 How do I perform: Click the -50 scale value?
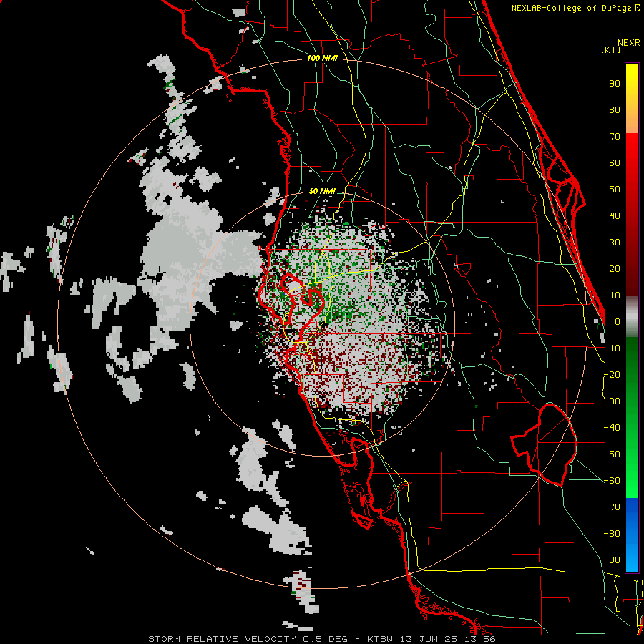click(612, 454)
